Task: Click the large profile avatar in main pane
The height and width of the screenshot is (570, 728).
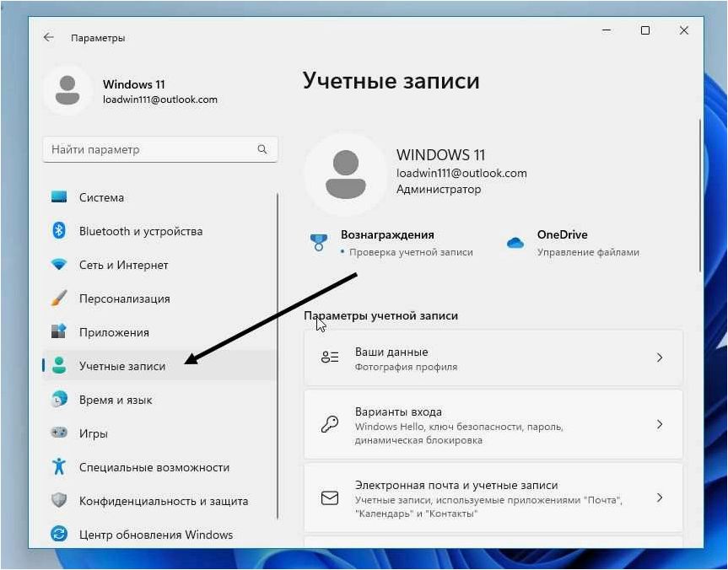Action: point(345,174)
